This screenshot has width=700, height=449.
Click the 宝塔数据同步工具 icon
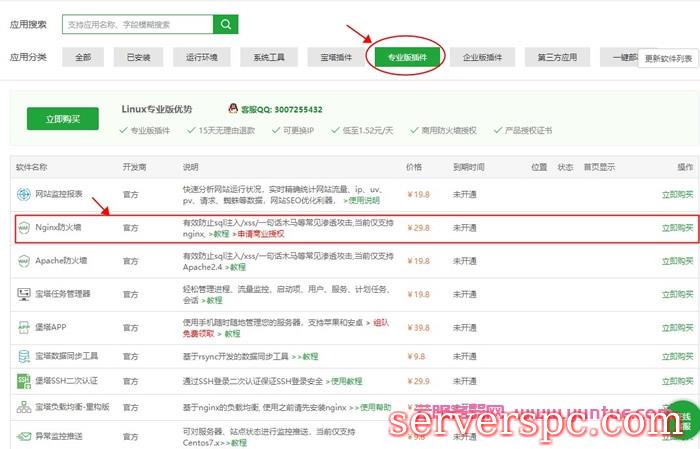[x=23, y=356]
